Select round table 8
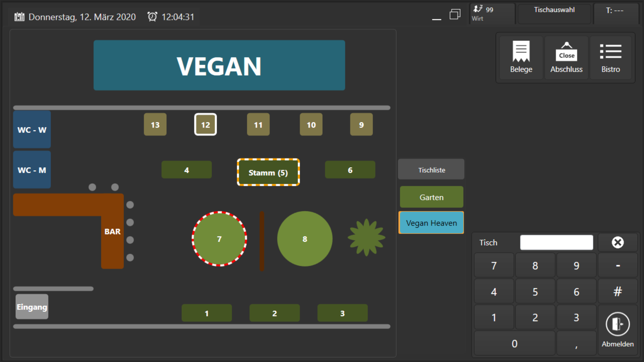Screen dimensions: 644x362 pos(305,239)
